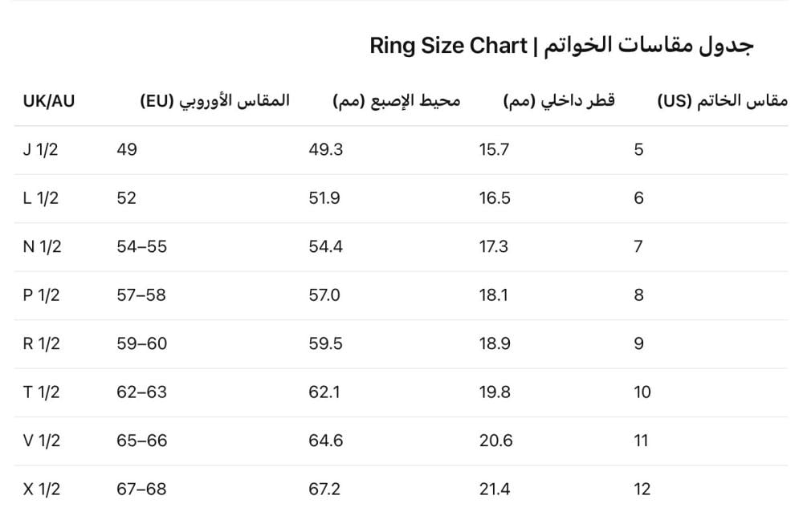Click the Ring Size Chart title
Screen dimensions: 803x532
[x=561, y=46]
